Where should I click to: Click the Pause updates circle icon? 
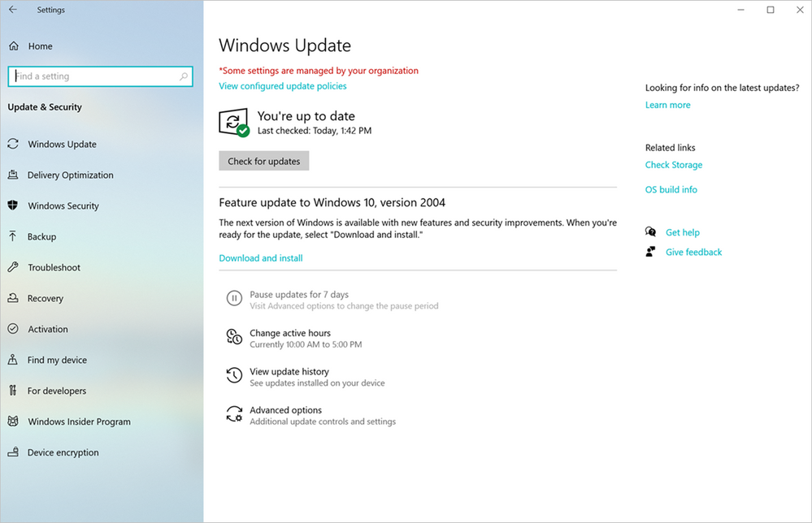pyautogui.click(x=234, y=298)
